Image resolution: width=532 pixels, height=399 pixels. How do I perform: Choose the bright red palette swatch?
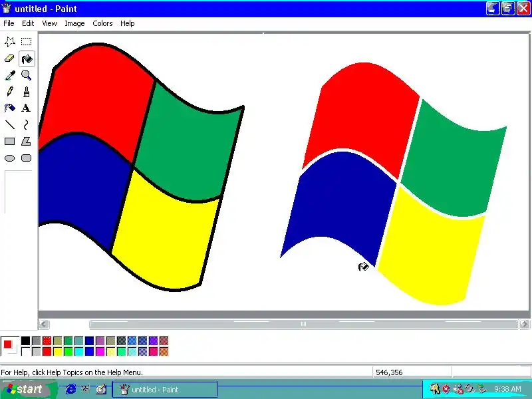[47, 351]
